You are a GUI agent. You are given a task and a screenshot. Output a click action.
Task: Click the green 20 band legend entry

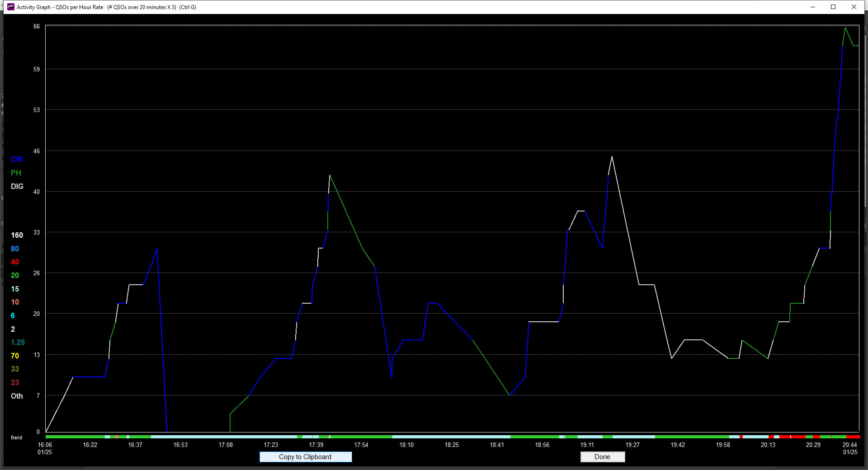tap(15, 275)
